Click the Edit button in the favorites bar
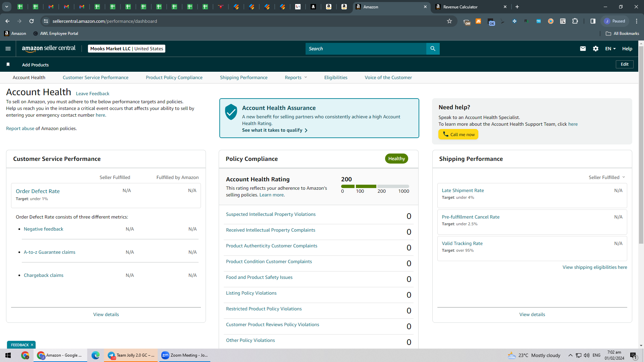This screenshot has height=362, width=644. [625, 64]
